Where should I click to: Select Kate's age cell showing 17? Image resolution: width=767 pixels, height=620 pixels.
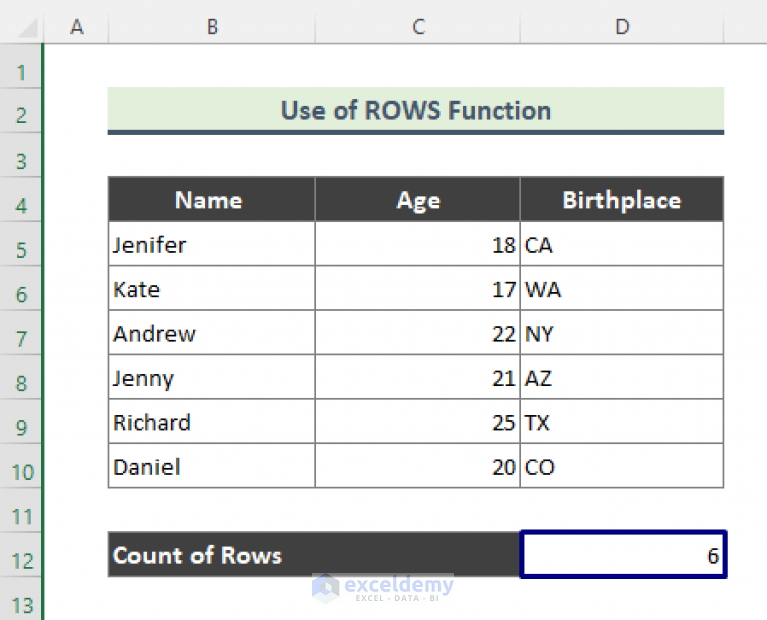[x=418, y=288]
